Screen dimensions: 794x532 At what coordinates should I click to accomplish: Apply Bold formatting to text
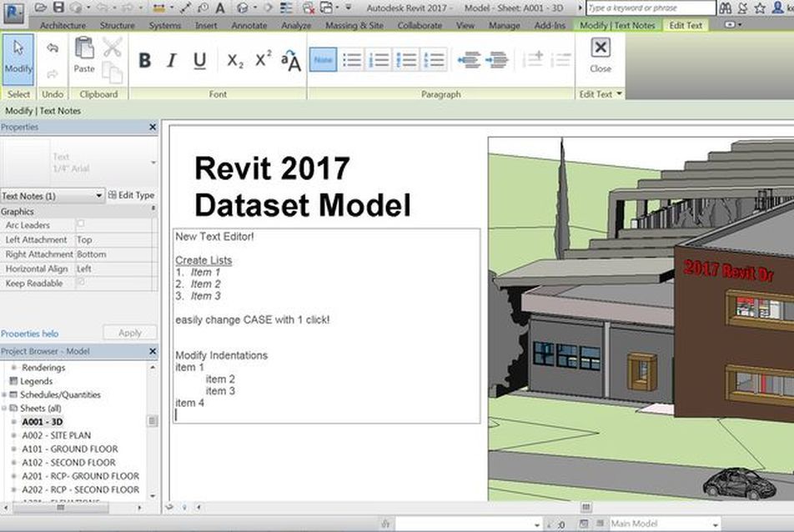coord(145,60)
